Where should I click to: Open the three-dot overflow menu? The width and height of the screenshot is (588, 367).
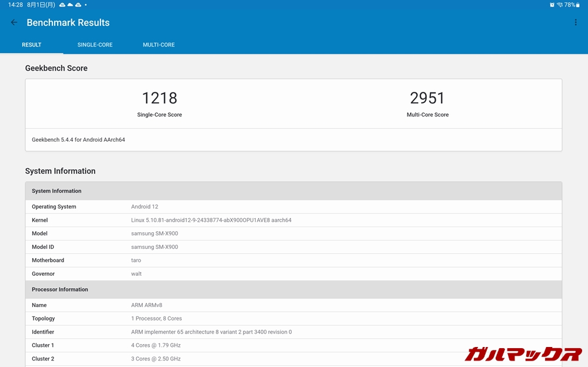[575, 23]
